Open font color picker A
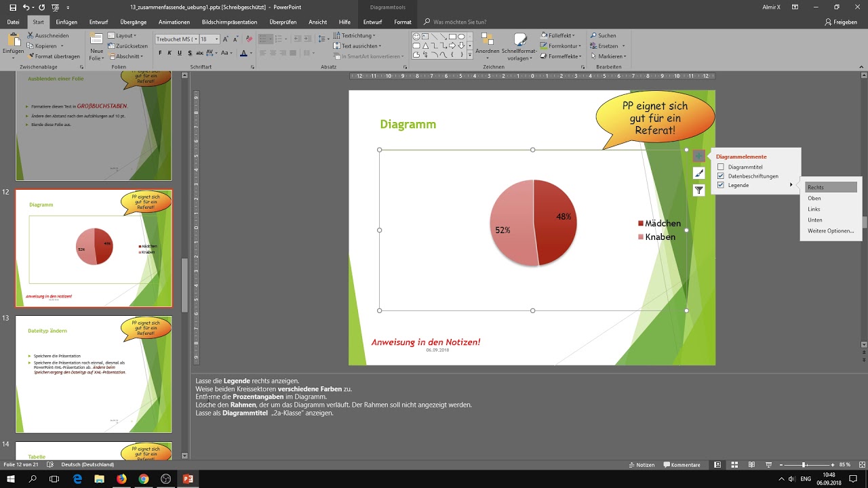The height and width of the screenshot is (488, 868). (245, 53)
